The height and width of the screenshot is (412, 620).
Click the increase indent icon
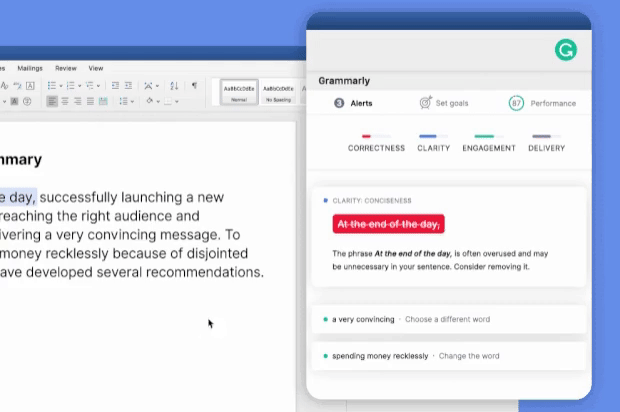(128, 85)
